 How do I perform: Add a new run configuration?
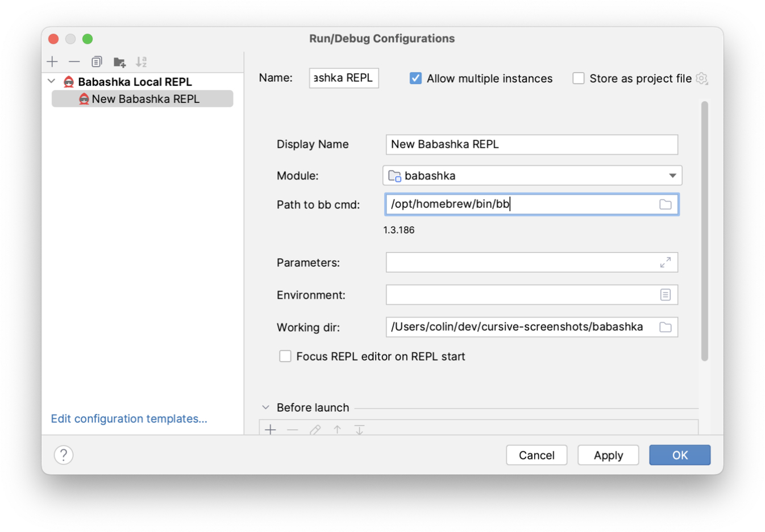[x=53, y=61]
